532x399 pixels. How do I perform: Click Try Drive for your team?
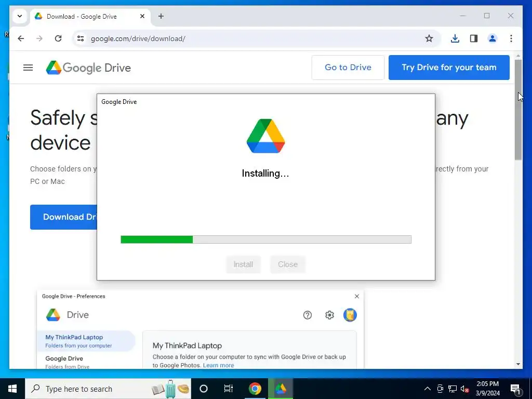[x=449, y=68]
